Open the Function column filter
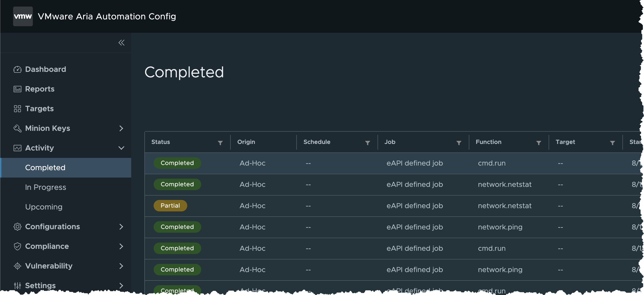The image size is (644, 295). (539, 143)
